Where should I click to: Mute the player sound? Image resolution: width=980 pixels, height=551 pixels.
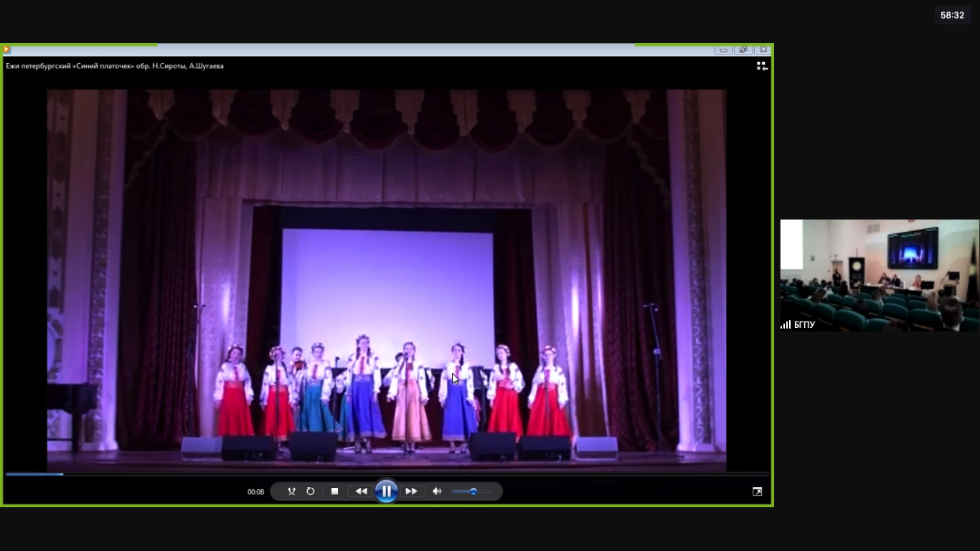[x=437, y=491]
